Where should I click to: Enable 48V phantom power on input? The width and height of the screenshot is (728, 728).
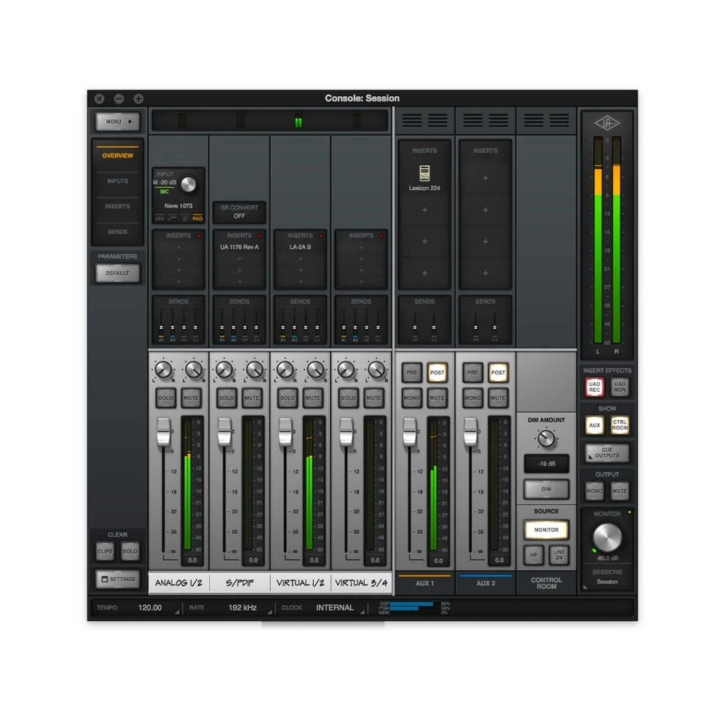click(159, 218)
